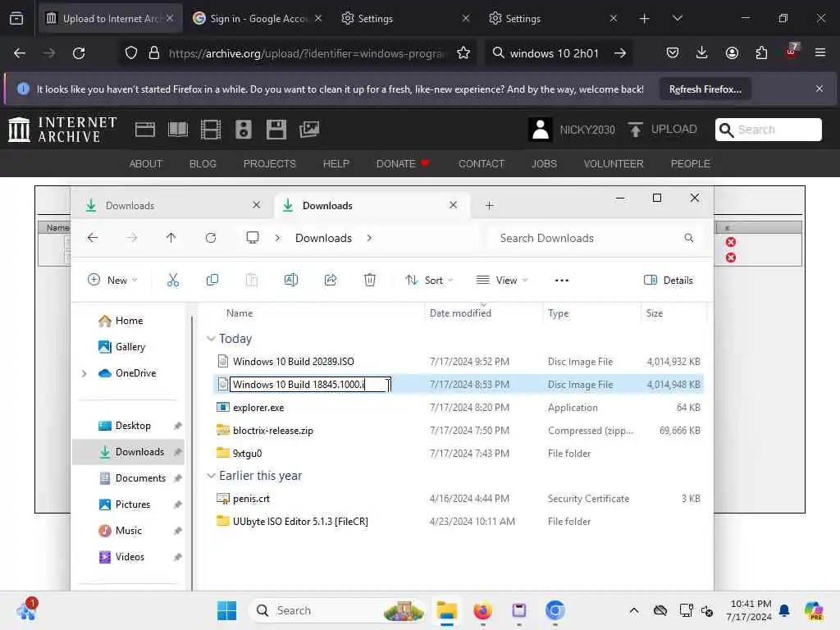
Task: Click the Internet Archive logo
Action: [62, 130]
